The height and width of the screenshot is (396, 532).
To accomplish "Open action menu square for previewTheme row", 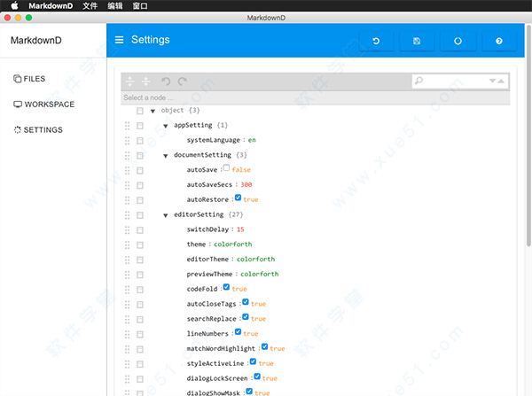I will click(140, 275).
